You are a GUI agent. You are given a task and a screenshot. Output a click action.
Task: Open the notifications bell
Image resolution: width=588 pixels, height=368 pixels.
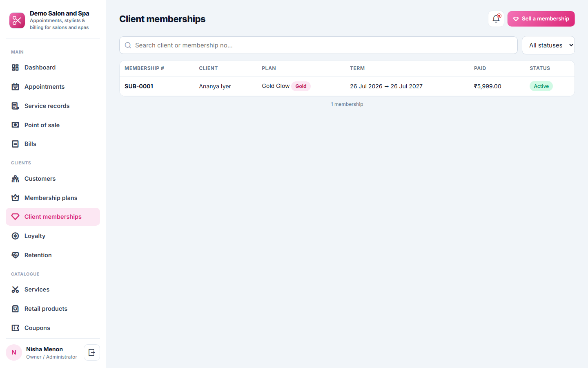tap(496, 19)
